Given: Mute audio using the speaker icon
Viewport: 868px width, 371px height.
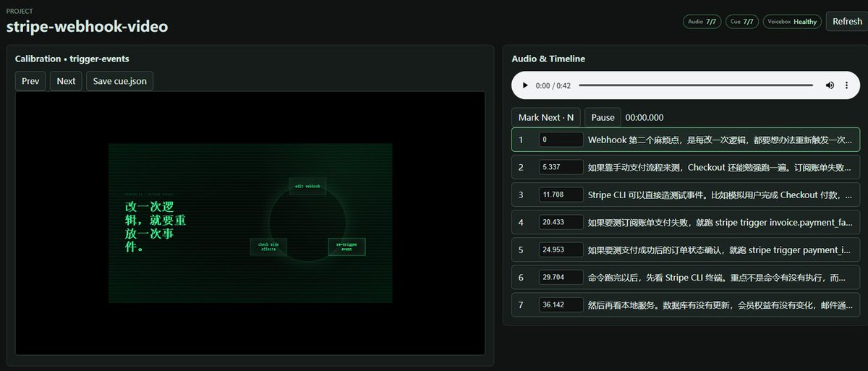Looking at the screenshot, I should (x=830, y=85).
